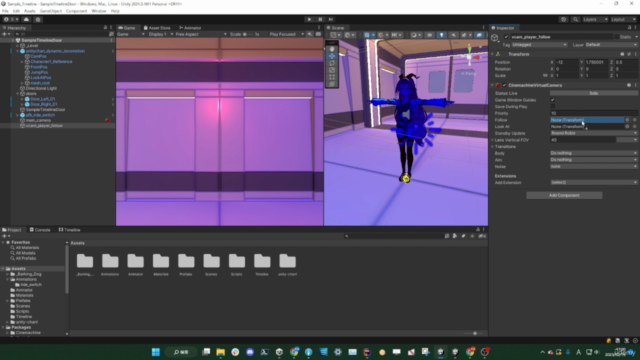This screenshot has height=360, width=640.
Task: Open the Aim dropdown
Action: pyautogui.click(x=593, y=160)
